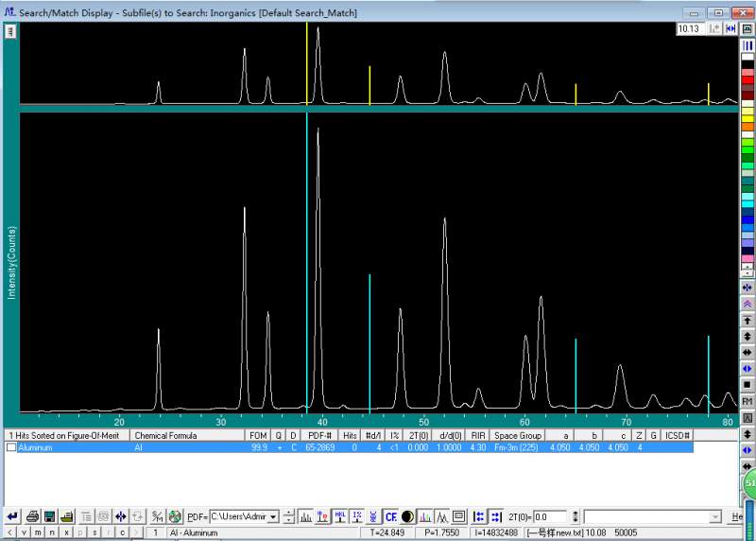Toggle the 'x' filter button in bottom row
This screenshot has width=756, height=541.
coord(66,532)
